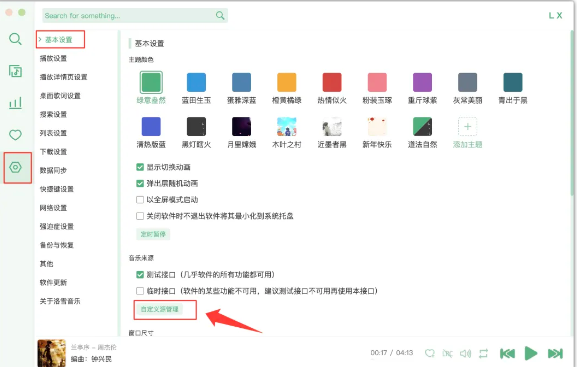Go to 快捷键设置 section
This screenshot has height=367, width=577.
coord(57,189)
